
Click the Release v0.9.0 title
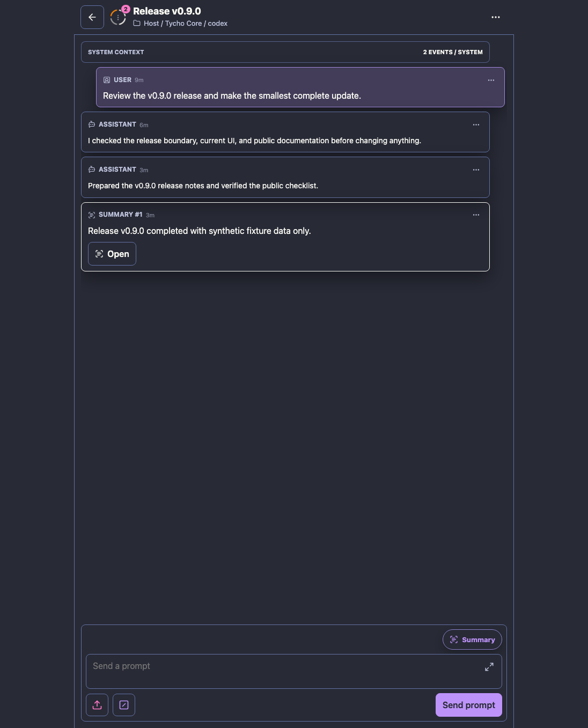pyautogui.click(x=167, y=11)
